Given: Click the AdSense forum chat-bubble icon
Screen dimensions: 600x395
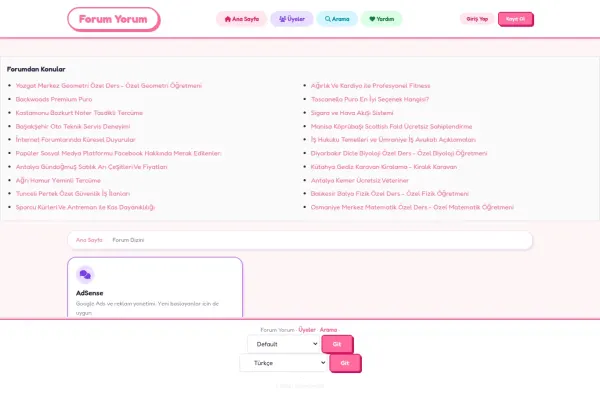Looking at the screenshot, I should tap(85, 274).
